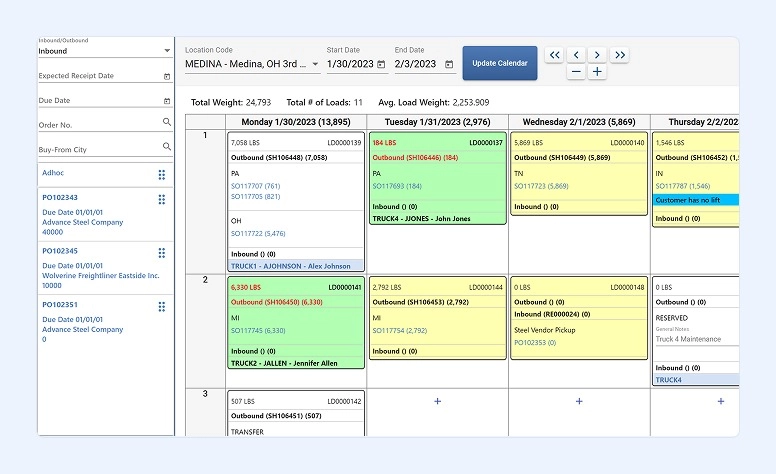Viewport: 776px width, 474px height.
Task: Expand the Location Code dropdown
Action: coord(315,64)
